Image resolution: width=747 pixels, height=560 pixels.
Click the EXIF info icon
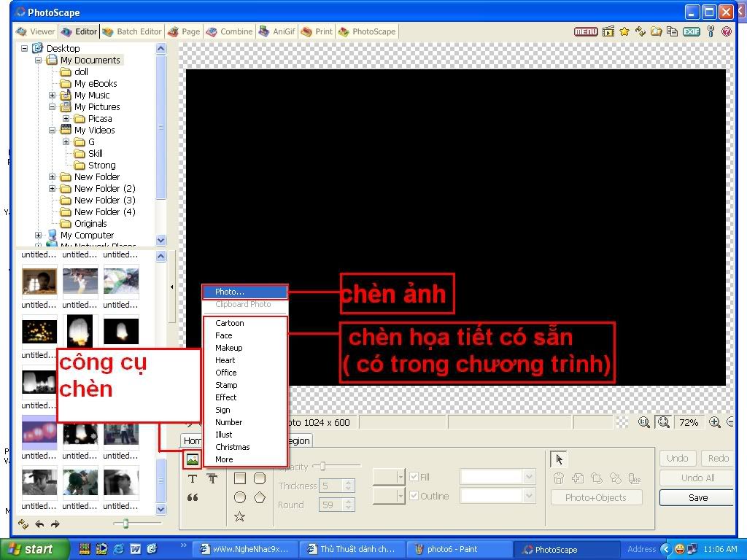point(691,31)
